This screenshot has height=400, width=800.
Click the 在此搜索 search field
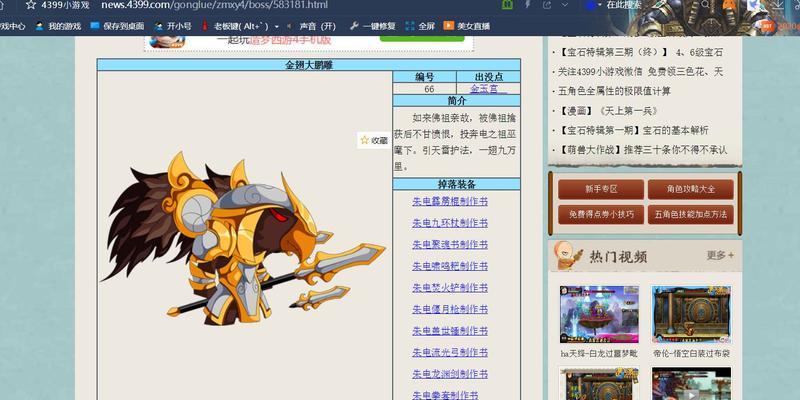[x=625, y=5]
